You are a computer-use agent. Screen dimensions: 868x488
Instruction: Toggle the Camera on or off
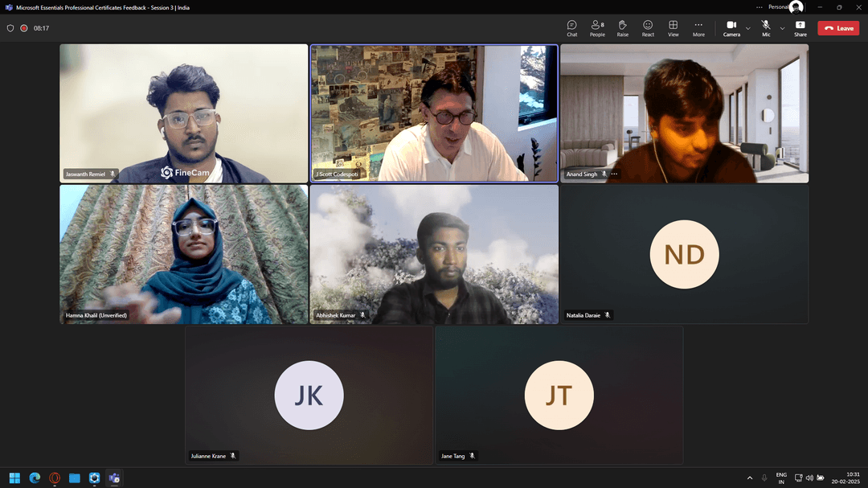[x=731, y=28]
